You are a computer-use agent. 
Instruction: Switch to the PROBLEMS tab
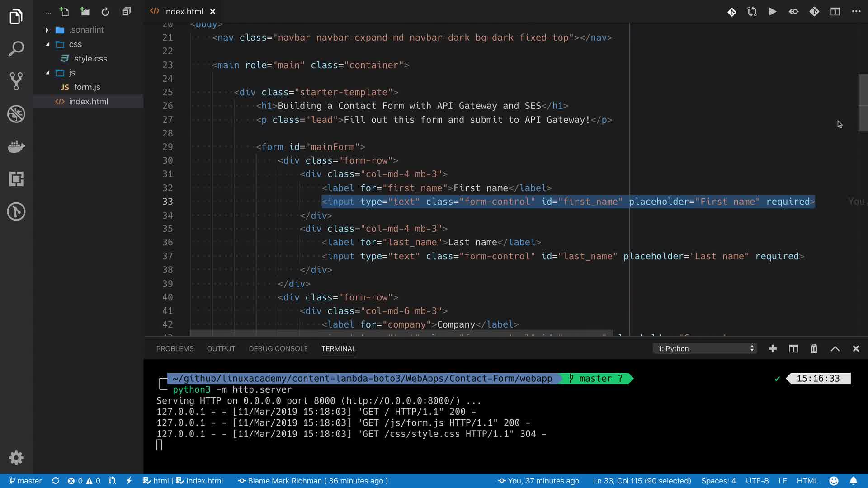(175, 349)
